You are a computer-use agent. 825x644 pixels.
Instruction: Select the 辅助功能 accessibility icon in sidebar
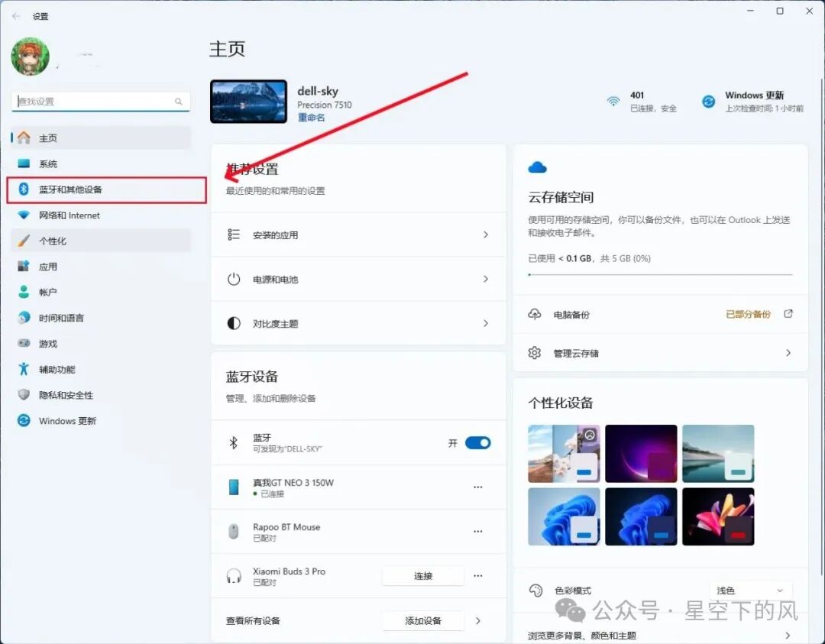tap(24, 369)
